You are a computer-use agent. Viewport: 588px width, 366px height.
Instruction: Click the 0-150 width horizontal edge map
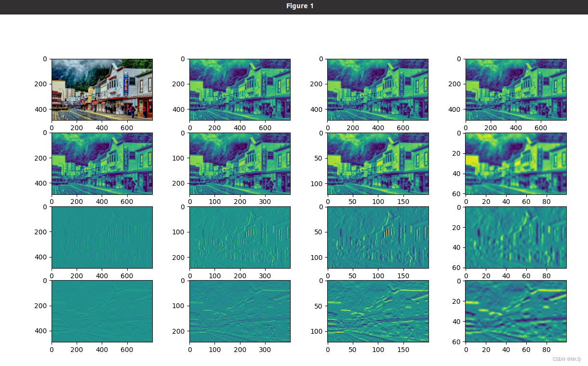378,311
